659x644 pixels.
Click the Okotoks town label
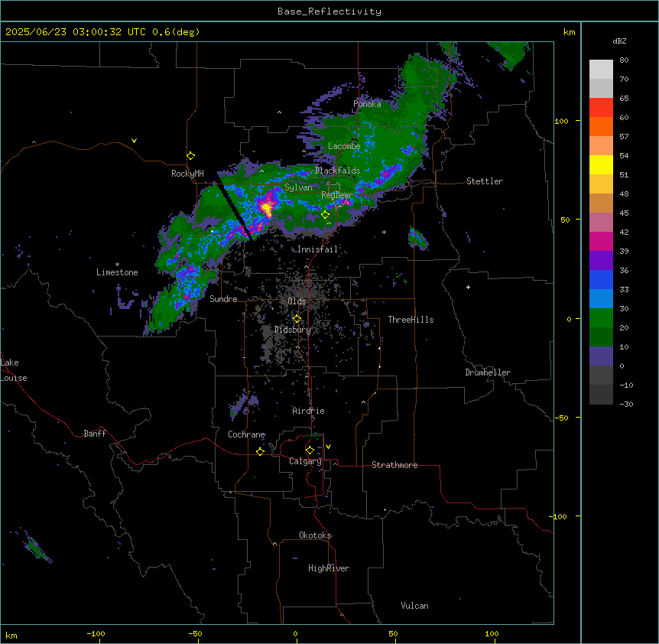point(315,535)
